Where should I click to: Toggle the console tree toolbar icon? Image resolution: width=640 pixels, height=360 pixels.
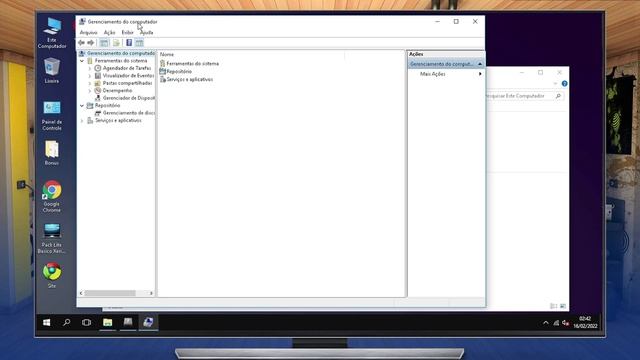pyautogui.click(x=104, y=43)
